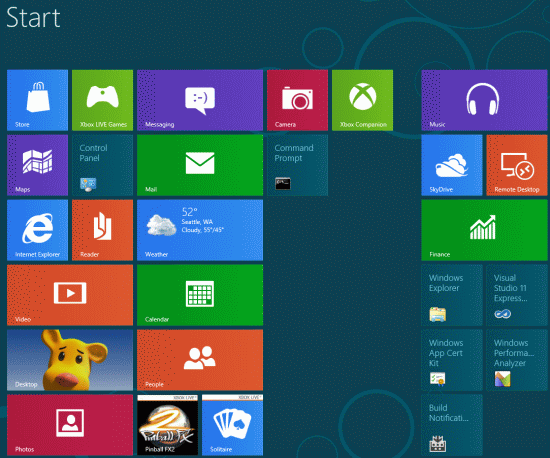The height and width of the screenshot is (458, 550).
Task: Open the Reader tile
Action: point(102,230)
